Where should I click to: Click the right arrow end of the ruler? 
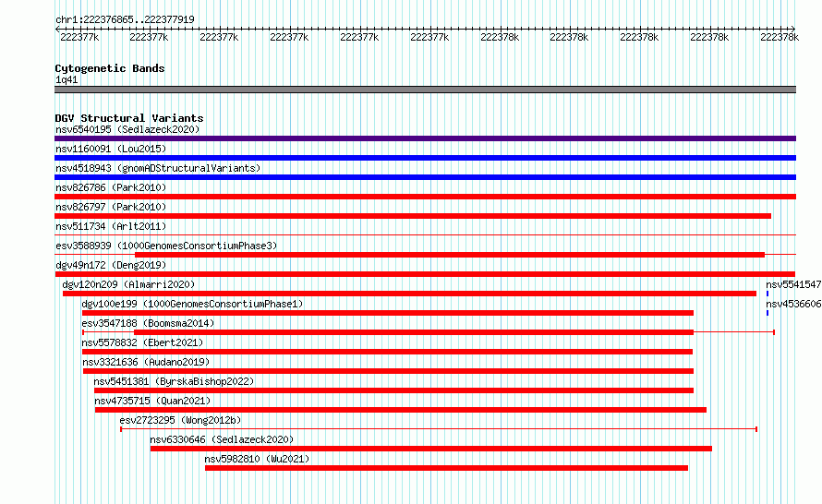(792, 29)
